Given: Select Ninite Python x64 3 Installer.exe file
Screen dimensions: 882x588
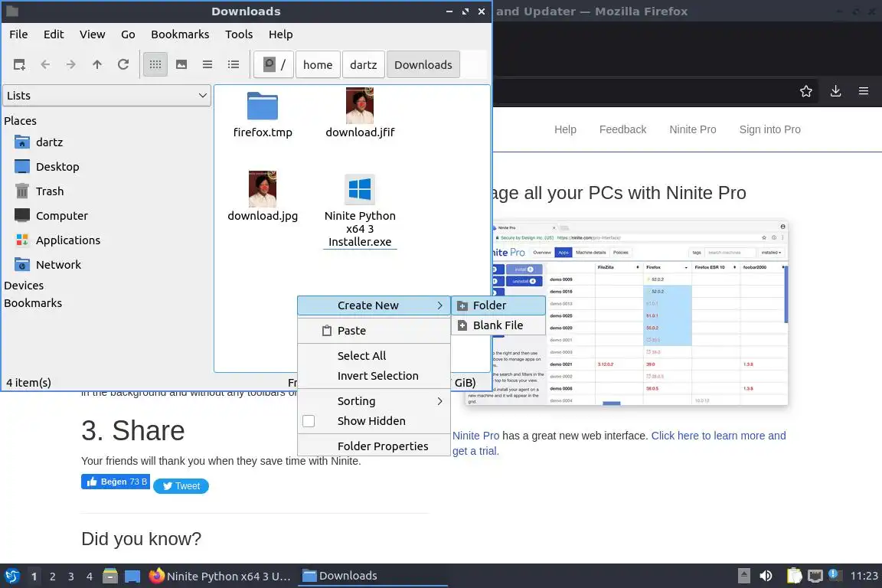Looking at the screenshot, I should (360, 211).
